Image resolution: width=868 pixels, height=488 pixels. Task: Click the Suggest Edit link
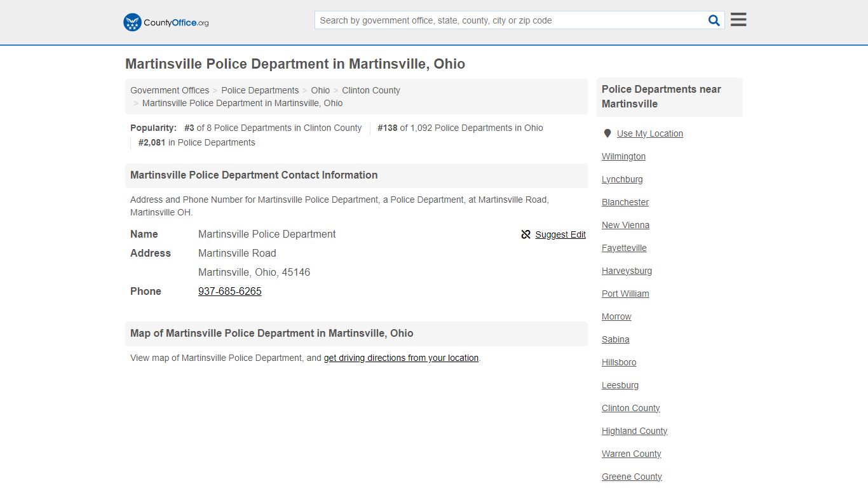[x=560, y=234]
